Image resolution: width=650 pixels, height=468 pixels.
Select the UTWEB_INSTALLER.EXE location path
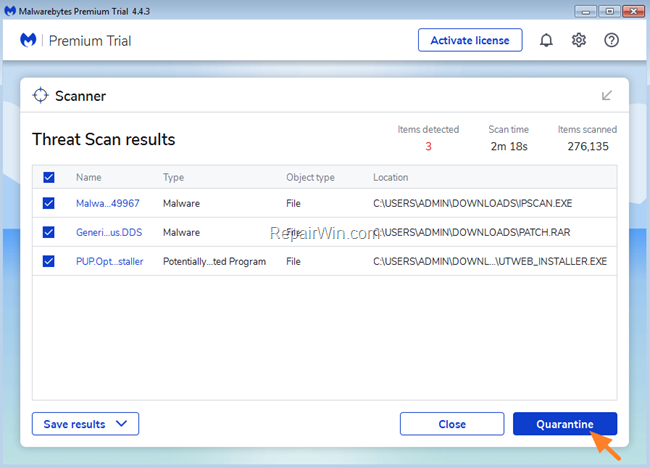(490, 261)
